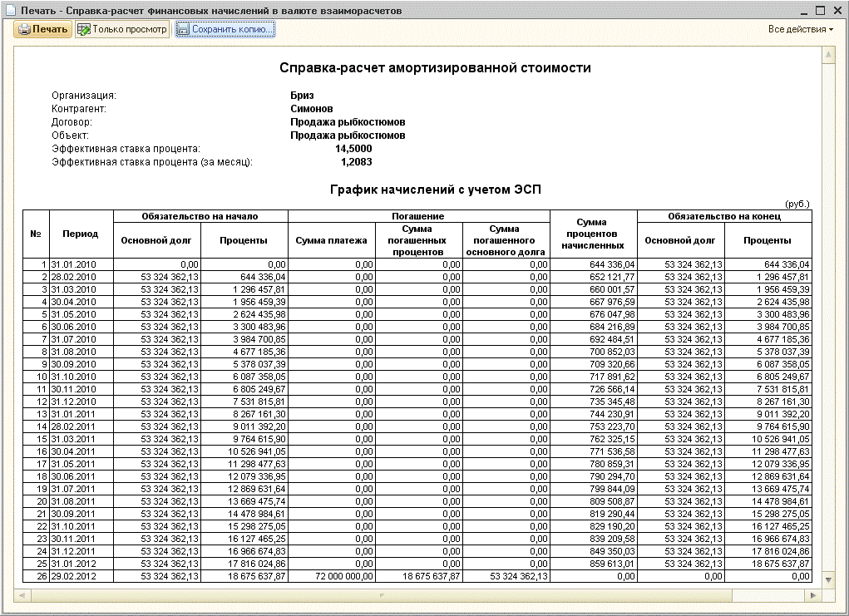849x616 pixels.
Task: Click vertical scrollbar down arrow
Action: [x=827, y=579]
